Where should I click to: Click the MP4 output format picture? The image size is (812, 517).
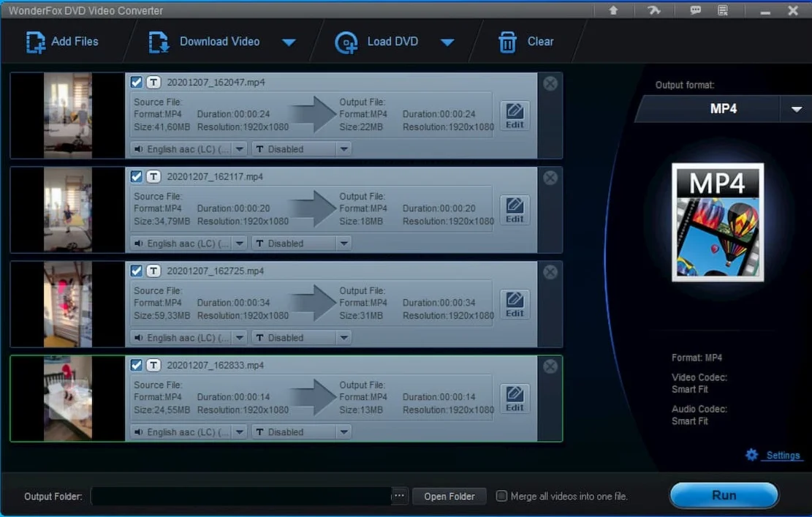(718, 222)
